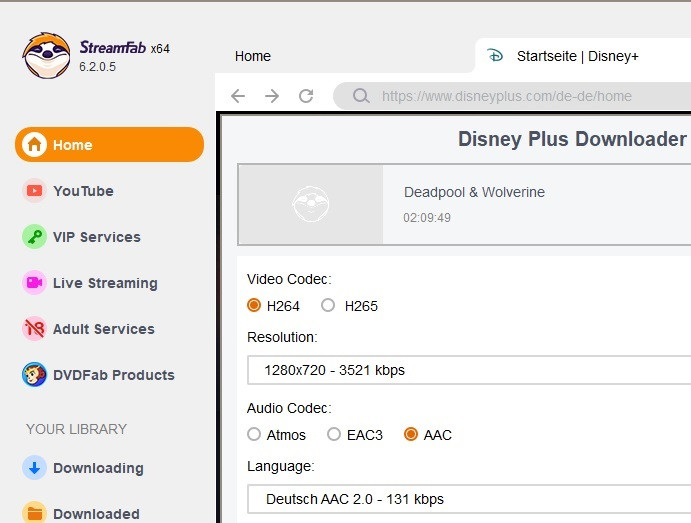The height and width of the screenshot is (523, 691).
Task: Choose the EAC3 audio codec option
Action: click(334, 435)
